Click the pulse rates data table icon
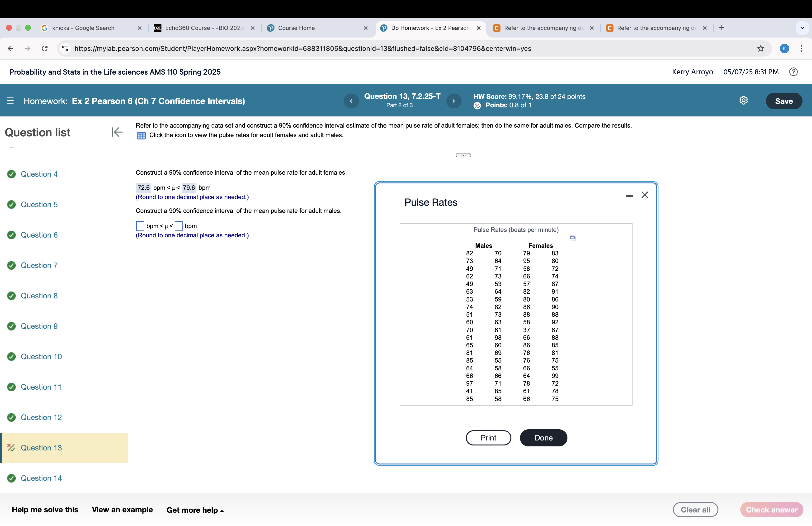The height and width of the screenshot is (526, 812). click(x=141, y=135)
